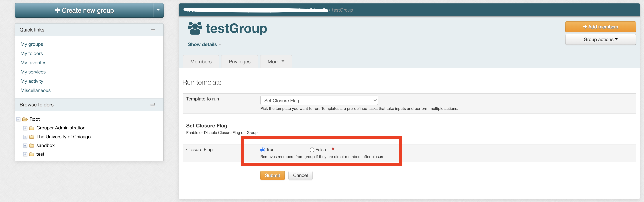Screen dimensions: 644x202
Task: Click the test folder icon
Action: [x=32, y=154]
